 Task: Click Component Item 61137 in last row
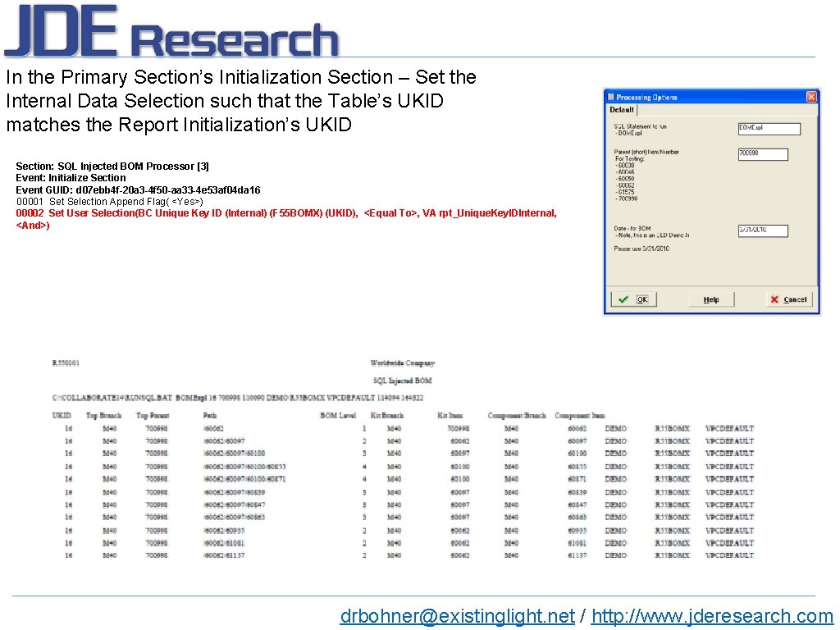(577, 555)
